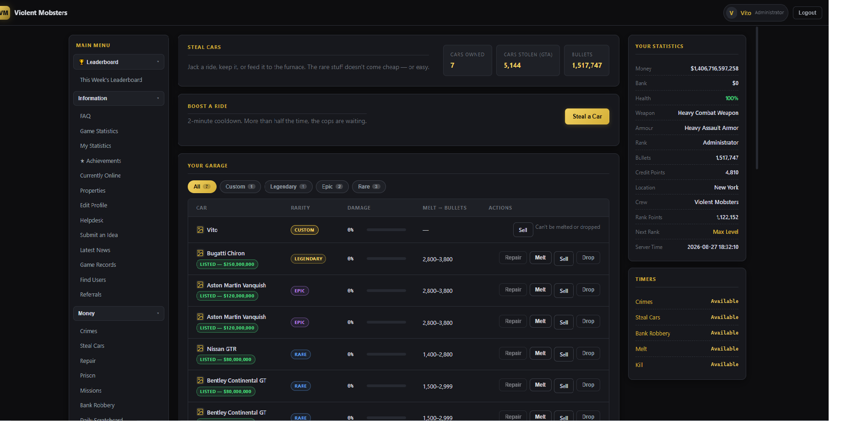Open the Missions page
The image size is (868, 421).
(91, 391)
